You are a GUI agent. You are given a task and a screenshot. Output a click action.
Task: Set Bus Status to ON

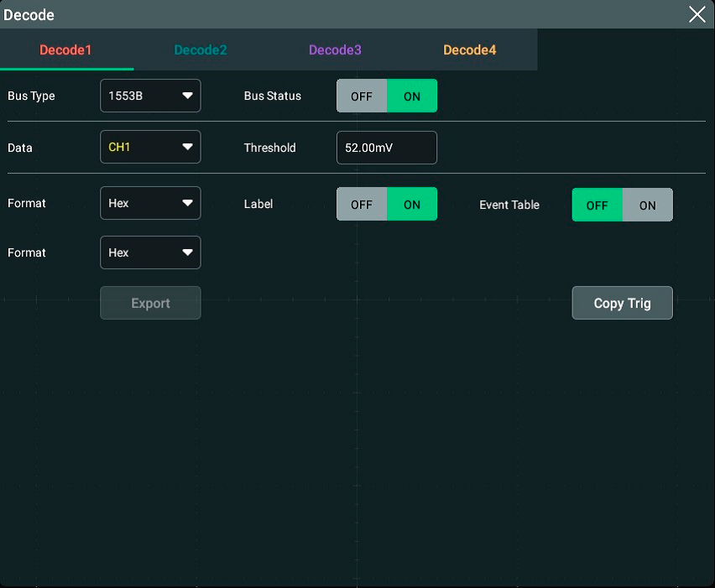(412, 96)
